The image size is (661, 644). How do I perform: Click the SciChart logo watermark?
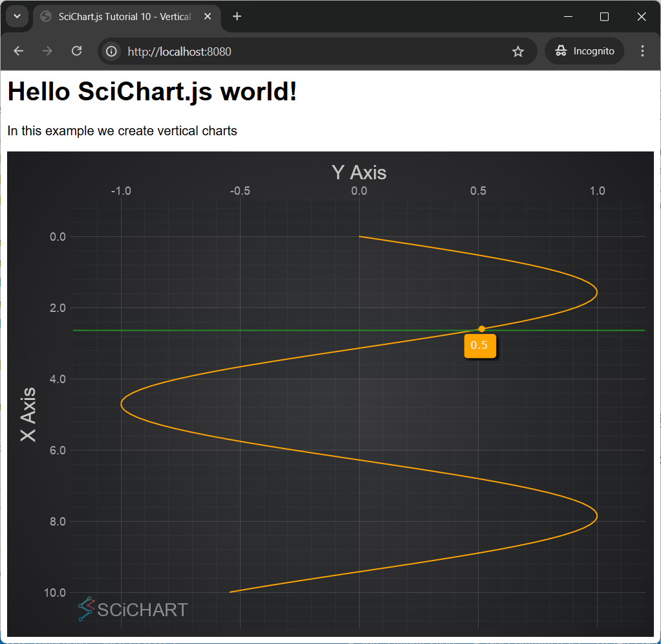(x=133, y=609)
